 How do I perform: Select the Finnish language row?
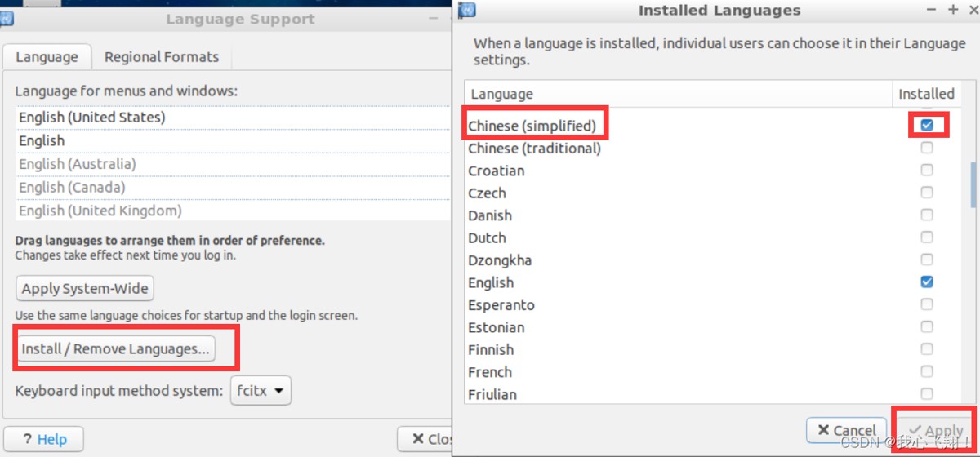pos(712,349)
